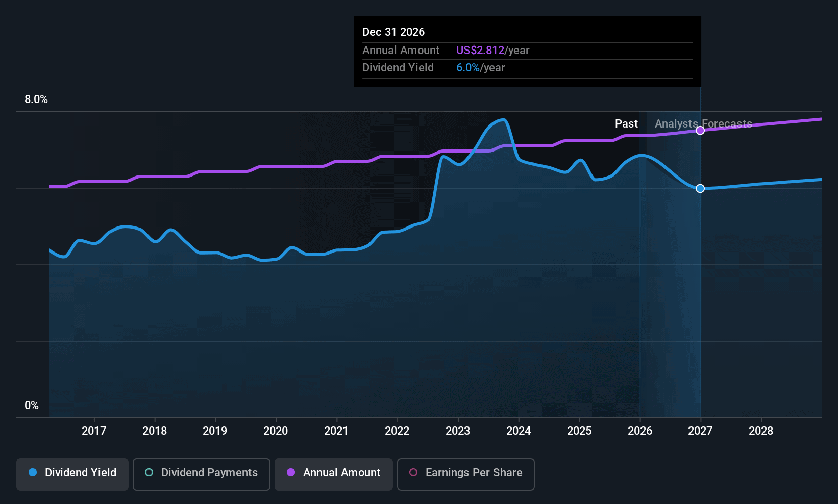Click the purple Annual Amount data point marker
This screenshot has height=504, width=838.
[700, 131]
